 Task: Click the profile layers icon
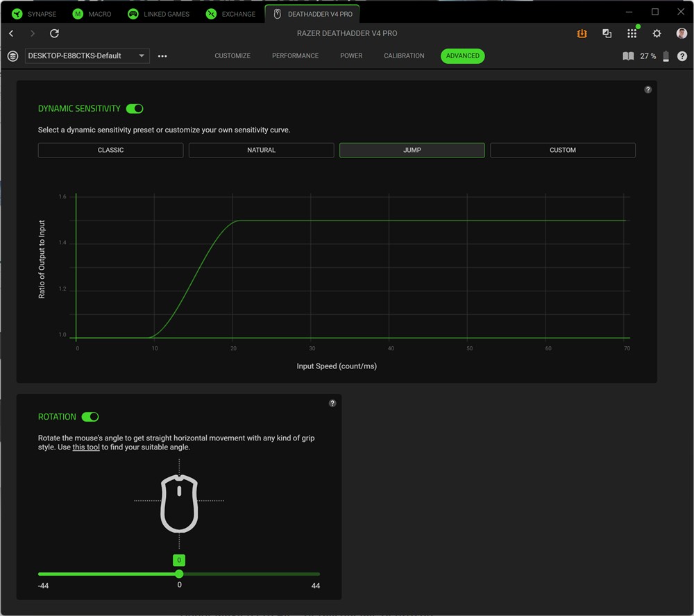[x=12, y=56]
